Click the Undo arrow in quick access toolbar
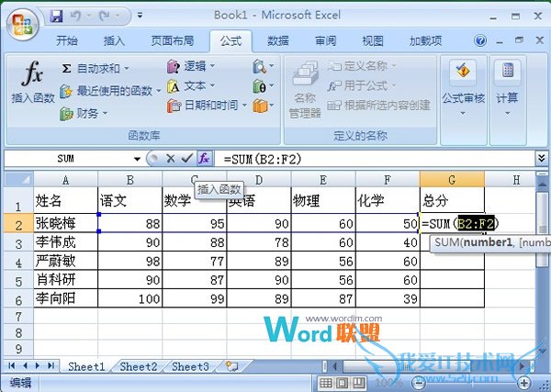 coord(75,16)
